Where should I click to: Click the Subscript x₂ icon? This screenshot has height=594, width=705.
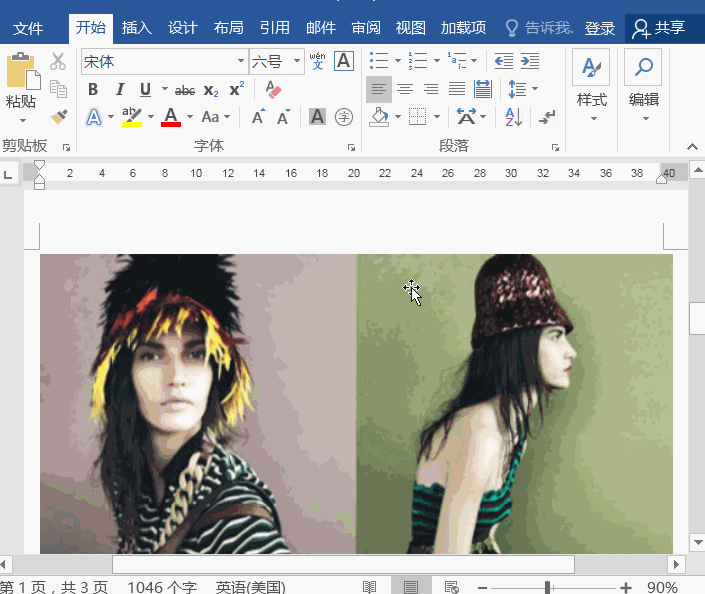point(211,90)
